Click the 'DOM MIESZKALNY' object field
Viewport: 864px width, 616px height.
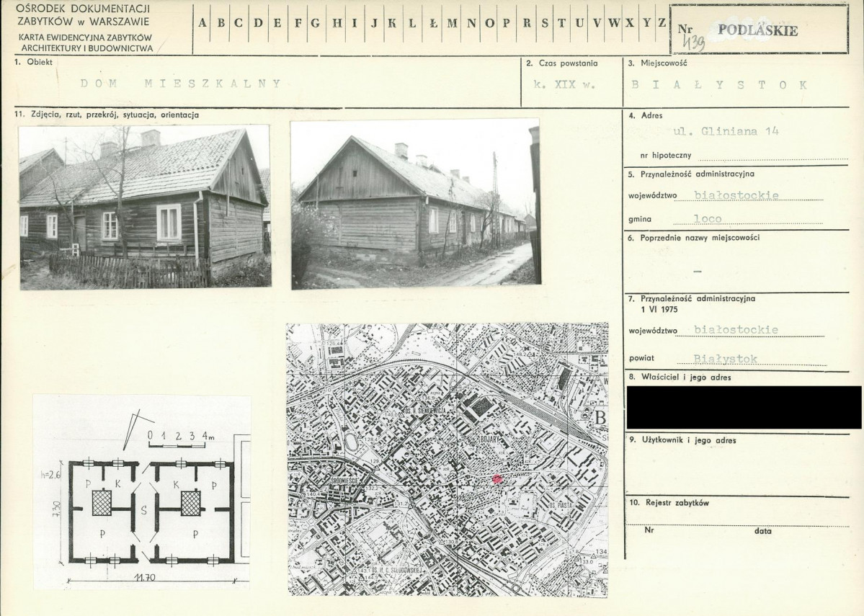pyautogui.click(x=180, y=84)
